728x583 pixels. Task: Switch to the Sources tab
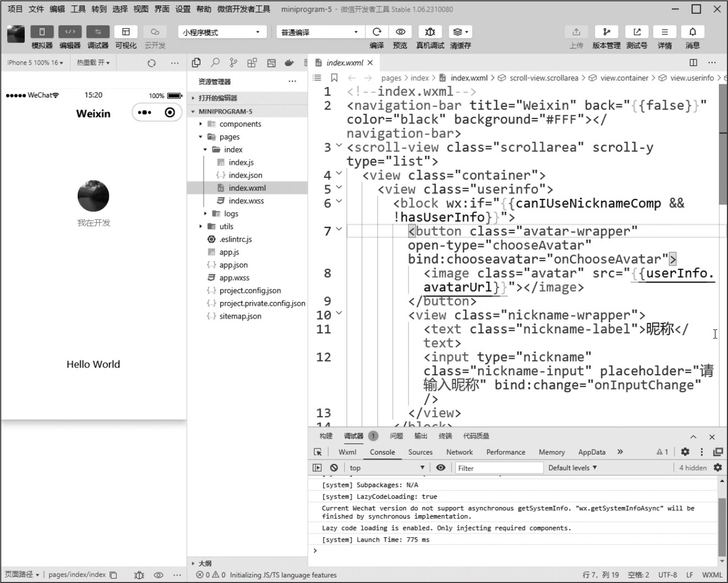pos(420,452)
